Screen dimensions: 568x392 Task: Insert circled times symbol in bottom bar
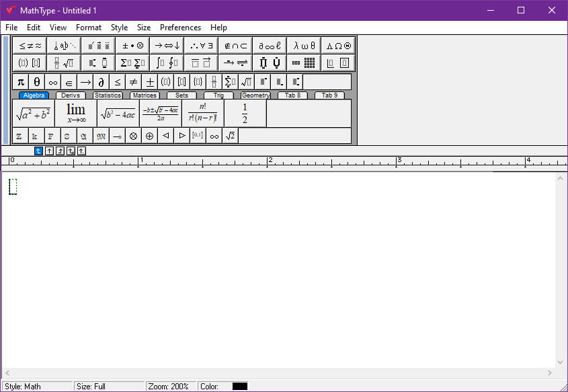133,136
